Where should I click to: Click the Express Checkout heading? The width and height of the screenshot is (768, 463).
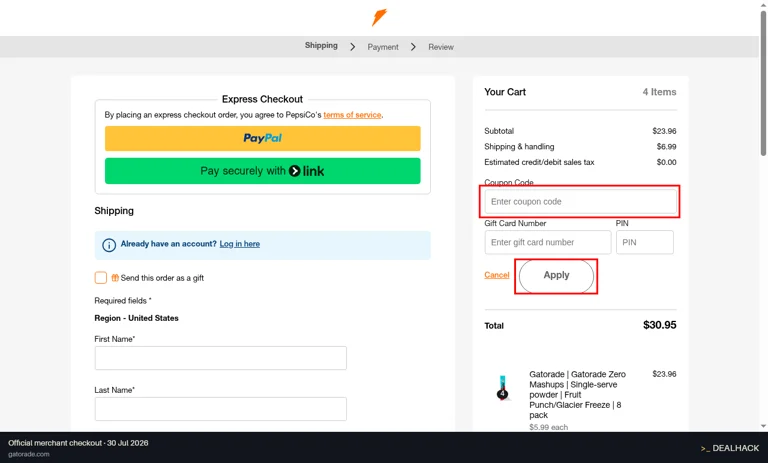point(263,99)
